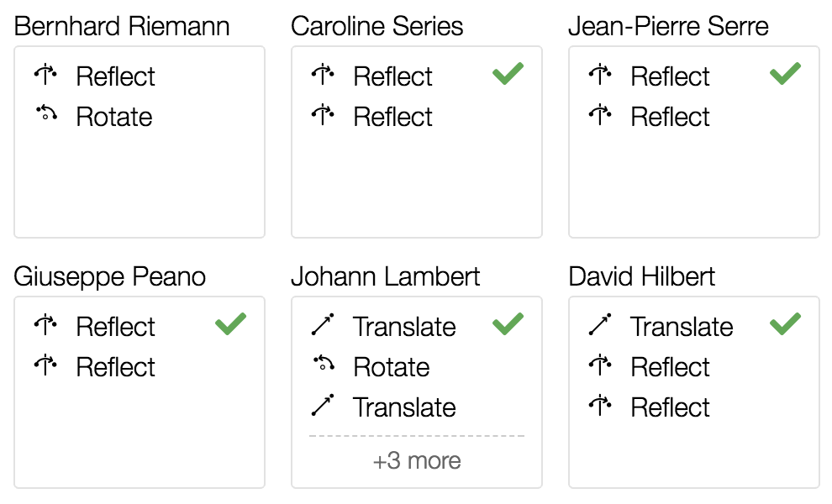832x504 pixels.
Task: Click the second Reflect icon in Giuseppe Peano's card
Action: pyautogui.click(x=45, y=366)
